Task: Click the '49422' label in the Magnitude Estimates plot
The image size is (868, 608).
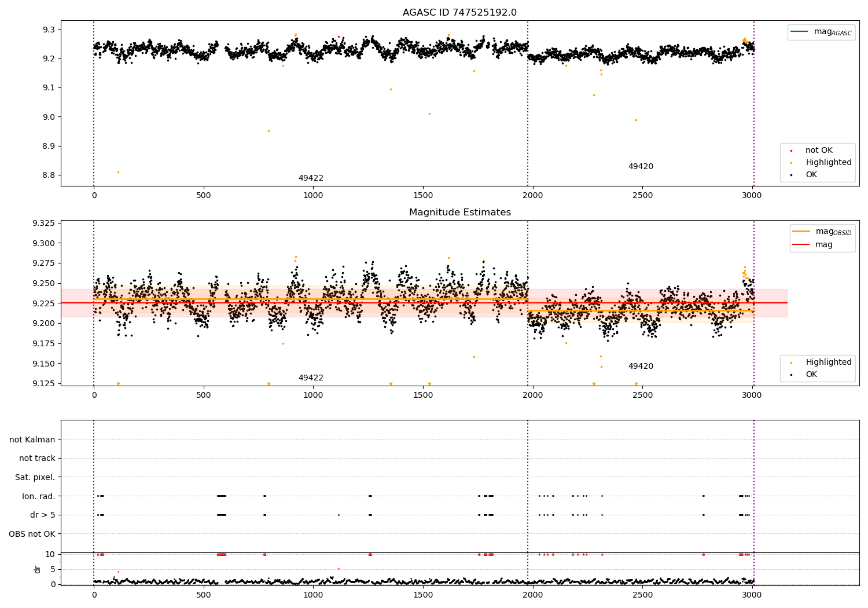Action: click(311, 378)
